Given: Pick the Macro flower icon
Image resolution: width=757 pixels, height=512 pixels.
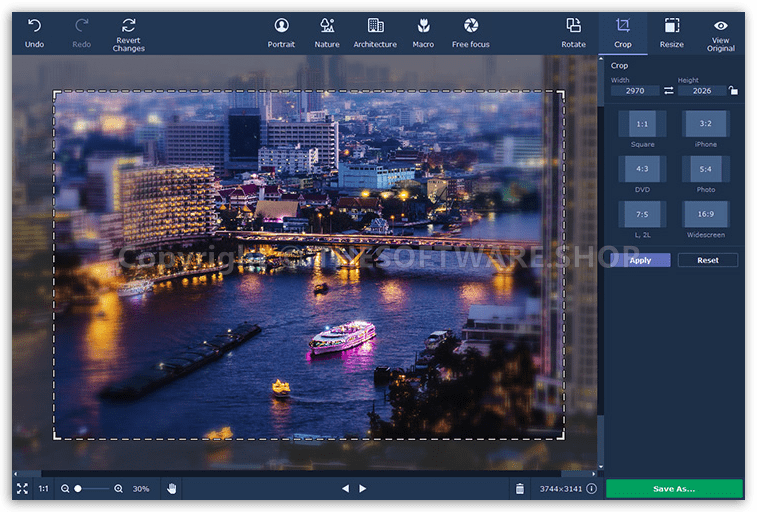Looking at the screenshot, I should [x=423, y=26].
